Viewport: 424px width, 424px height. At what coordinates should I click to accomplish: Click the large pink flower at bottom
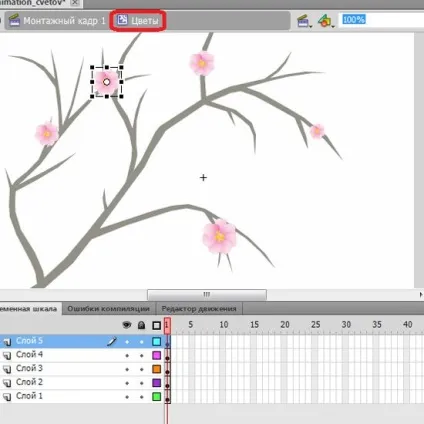[219, 236]
